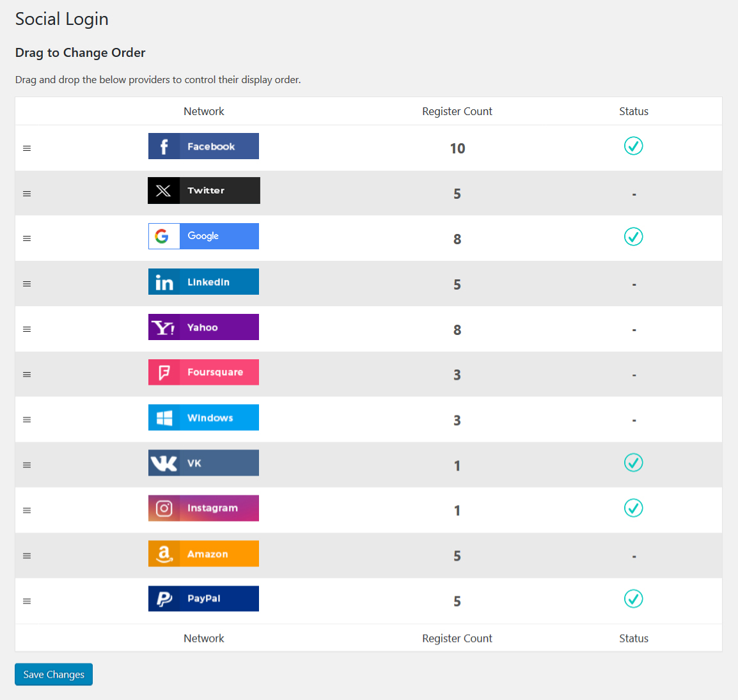Click Google's enabled status checkmark
The width and height of the screenshot is (738, 700).
pyautogui.click(x=634, y=237)
